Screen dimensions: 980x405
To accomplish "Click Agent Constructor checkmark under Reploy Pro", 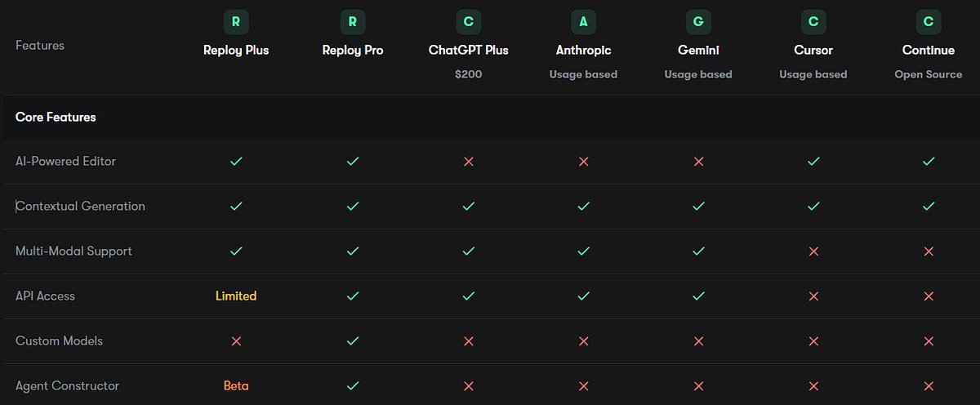I will click(x=353, y=386).
